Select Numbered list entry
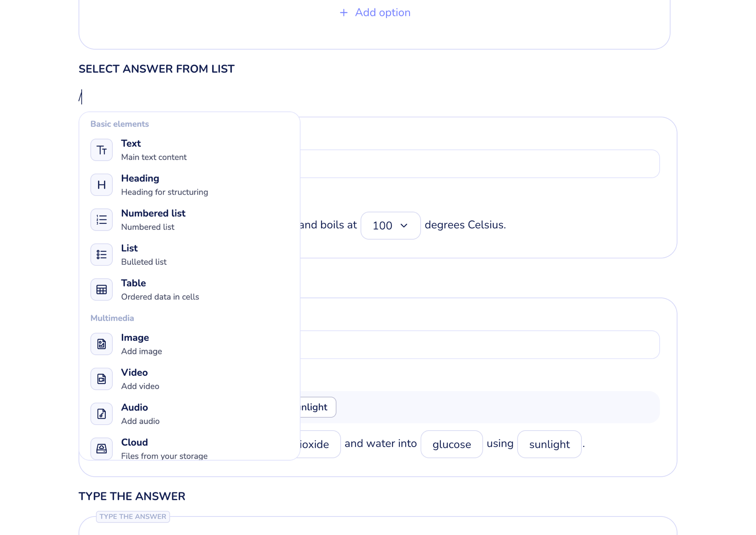The width and height of the screenshot is (756, 535). [x=189, y=220]
